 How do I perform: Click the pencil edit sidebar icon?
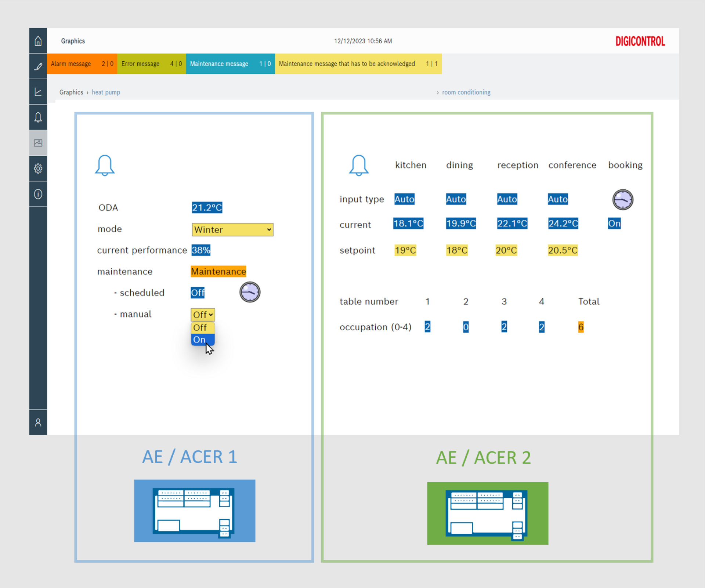pos(38,66)
